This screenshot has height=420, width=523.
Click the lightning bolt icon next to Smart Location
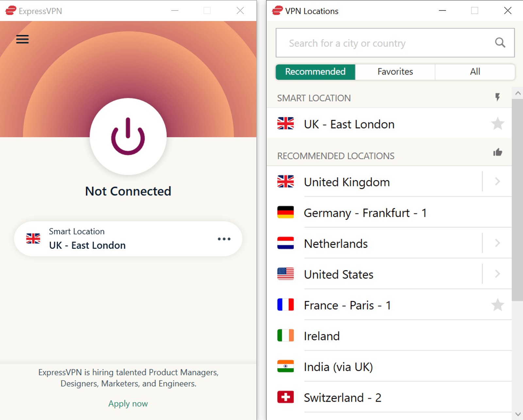pyautogui.click(x=498, y=97)
